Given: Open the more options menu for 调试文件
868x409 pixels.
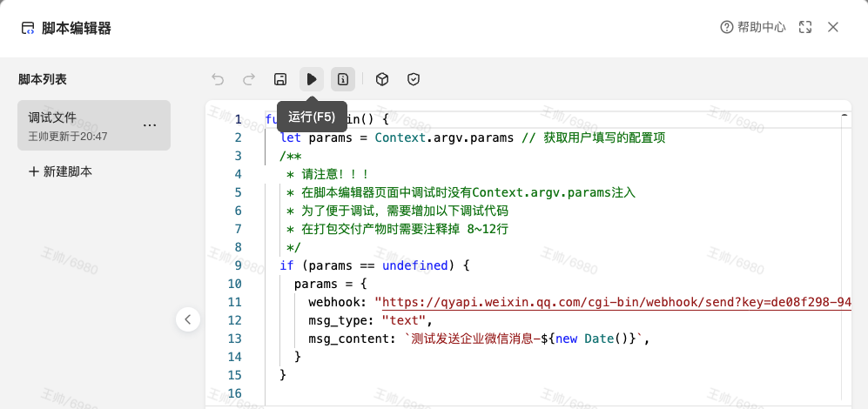Looking at the screenshot, I should (150, 125).
